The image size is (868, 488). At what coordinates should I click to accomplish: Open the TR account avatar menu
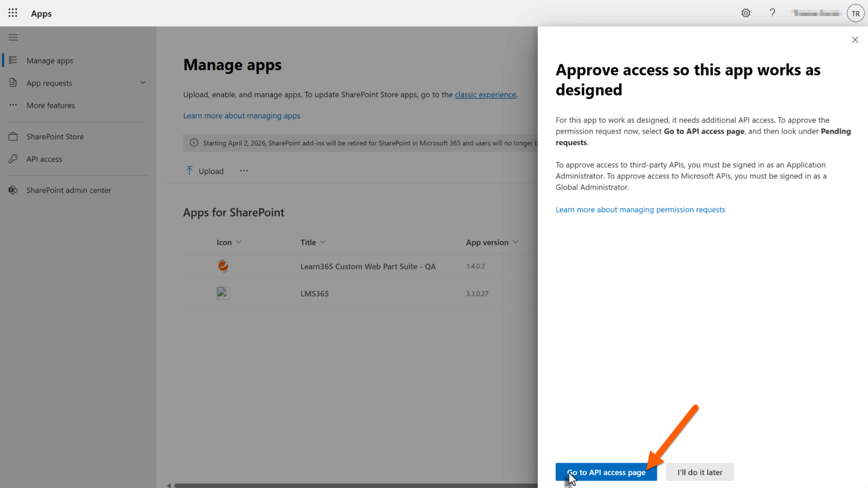855,13
